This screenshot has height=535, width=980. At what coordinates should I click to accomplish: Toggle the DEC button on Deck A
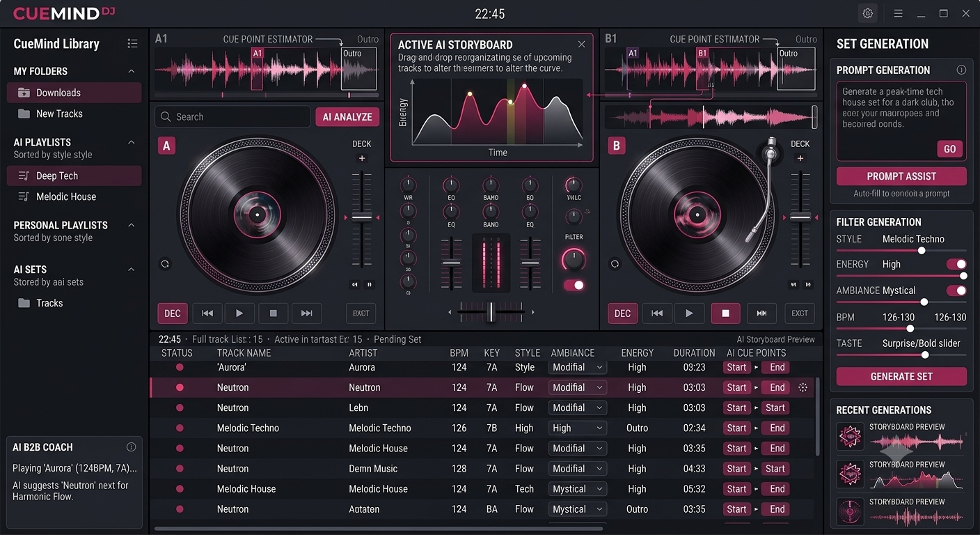[x=173, y=313]
